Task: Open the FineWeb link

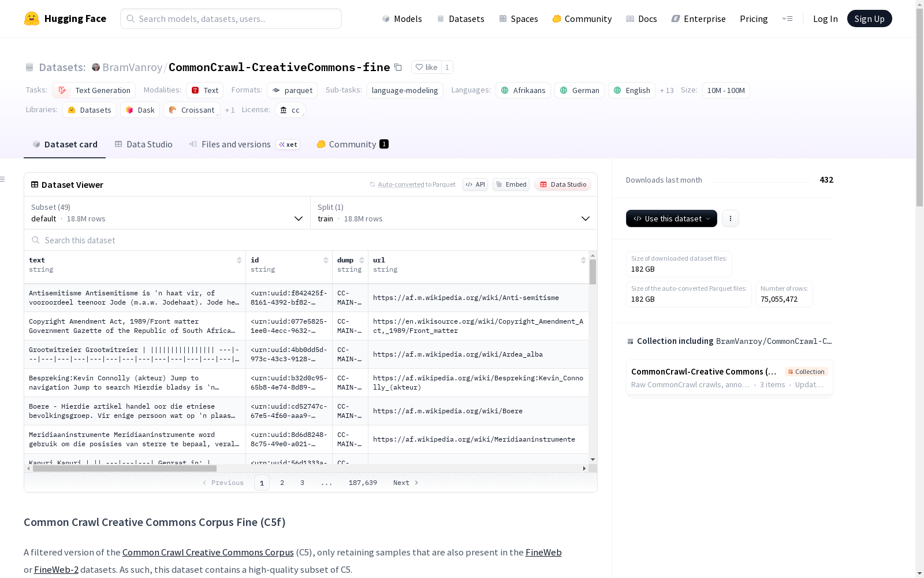Action: [543, 552]
